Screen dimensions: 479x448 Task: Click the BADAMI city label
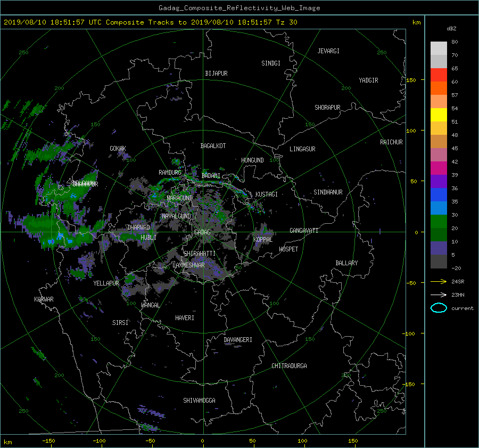(211, 176)
